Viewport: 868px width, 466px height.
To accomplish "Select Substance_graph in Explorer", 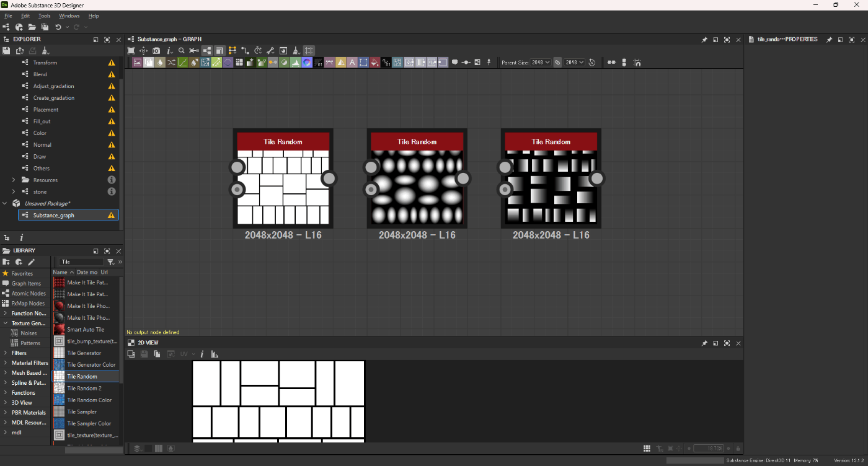I will click(x=68, y=215).
